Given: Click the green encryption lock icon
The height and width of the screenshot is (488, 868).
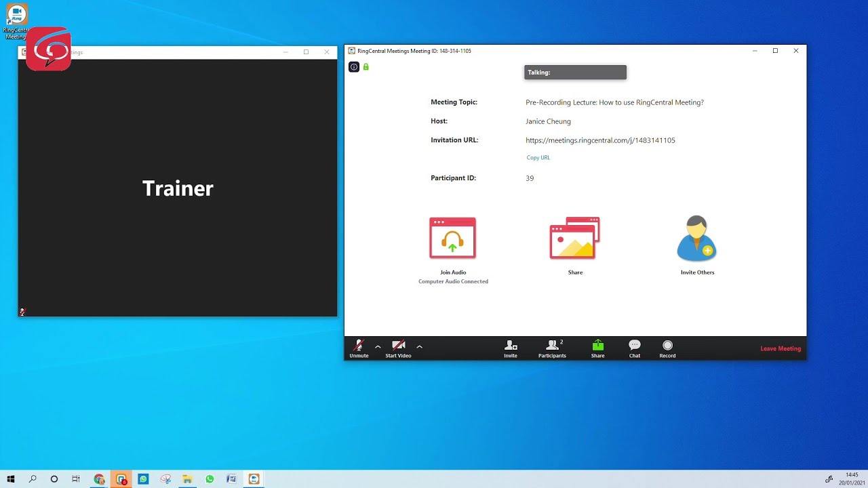Looking at the screenshot, I should [x=366, y=67].
